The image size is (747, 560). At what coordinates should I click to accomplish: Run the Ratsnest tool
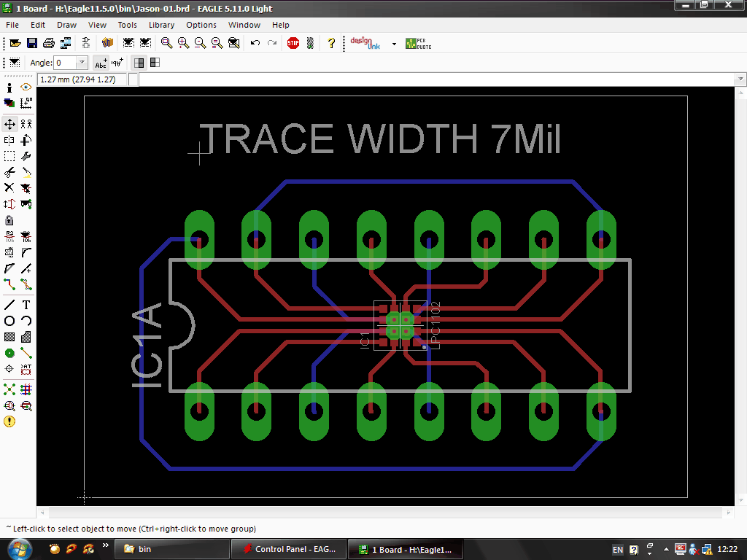click(9, 389)
